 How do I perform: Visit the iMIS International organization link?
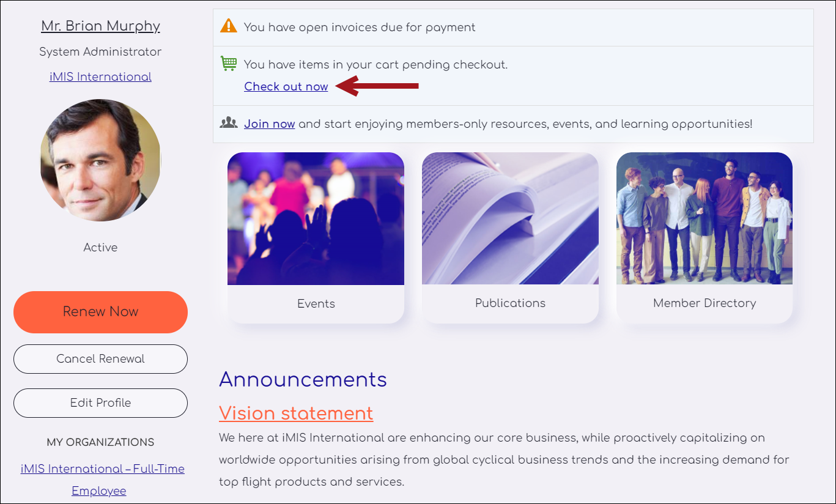100,76
